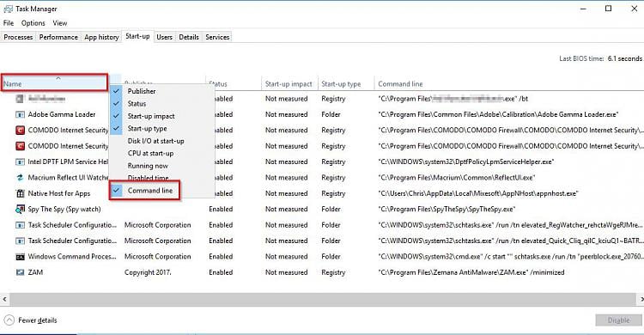Open the Options menu
The height and width of the screenshot is (335, 644).
tap(33, 23)
